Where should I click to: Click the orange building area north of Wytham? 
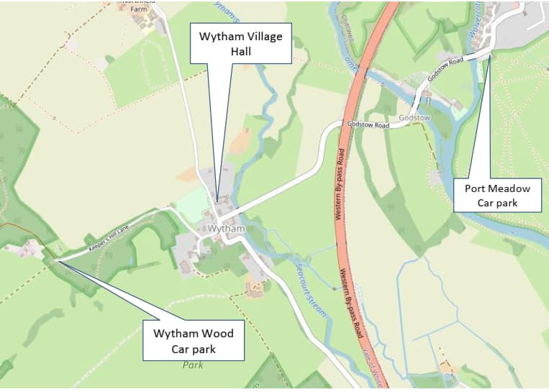click(241, 141)
